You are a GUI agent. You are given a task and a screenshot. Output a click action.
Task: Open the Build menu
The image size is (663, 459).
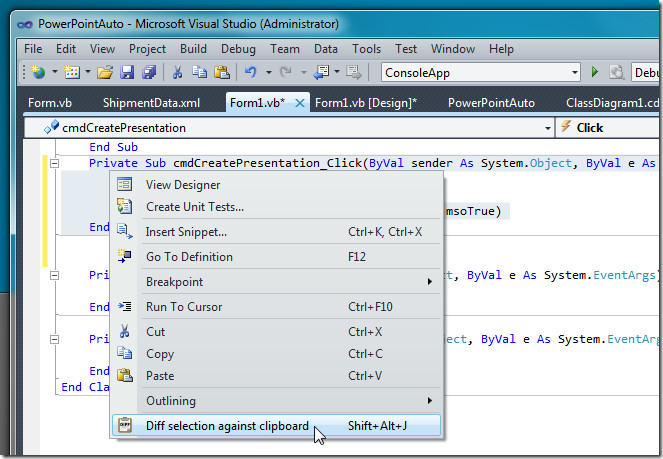(x=193, y=49)
